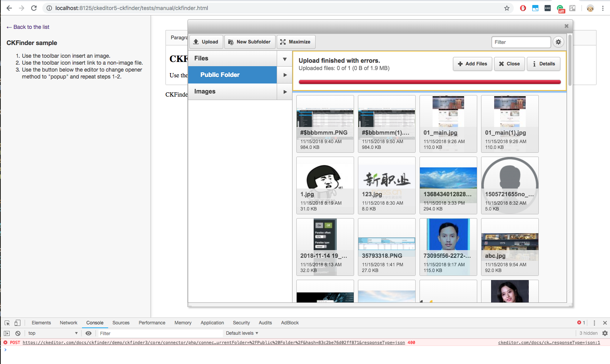Maximize the CKFinder window
Screen dimensions: 610x364
coord(296,42)
